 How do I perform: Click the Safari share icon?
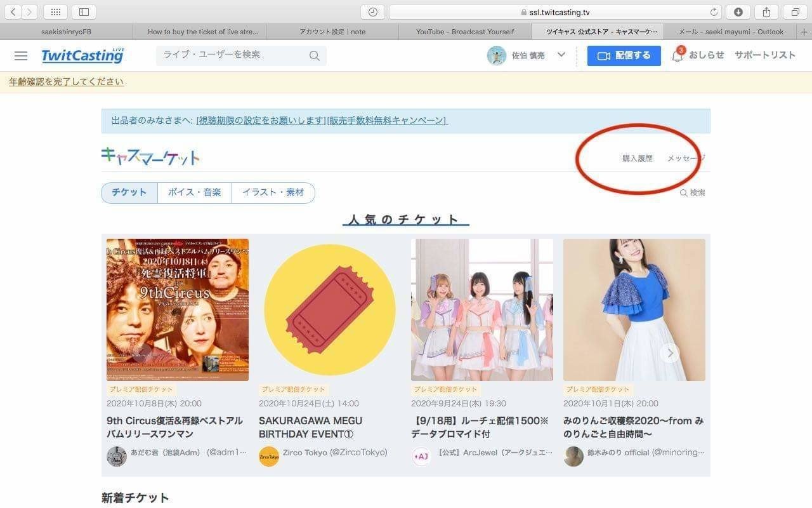pos(767,12)
